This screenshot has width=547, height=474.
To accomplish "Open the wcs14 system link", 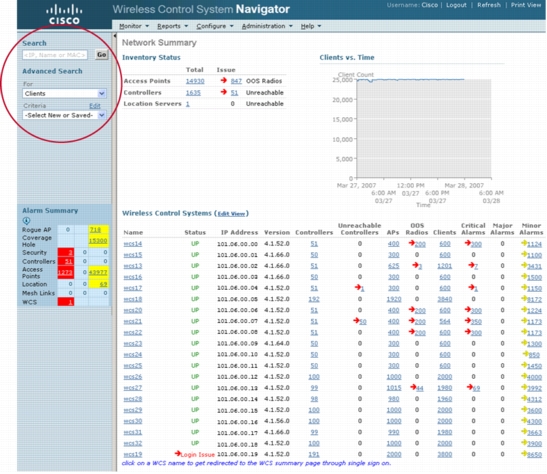I will pyautogui.click(x=133, y=244).
